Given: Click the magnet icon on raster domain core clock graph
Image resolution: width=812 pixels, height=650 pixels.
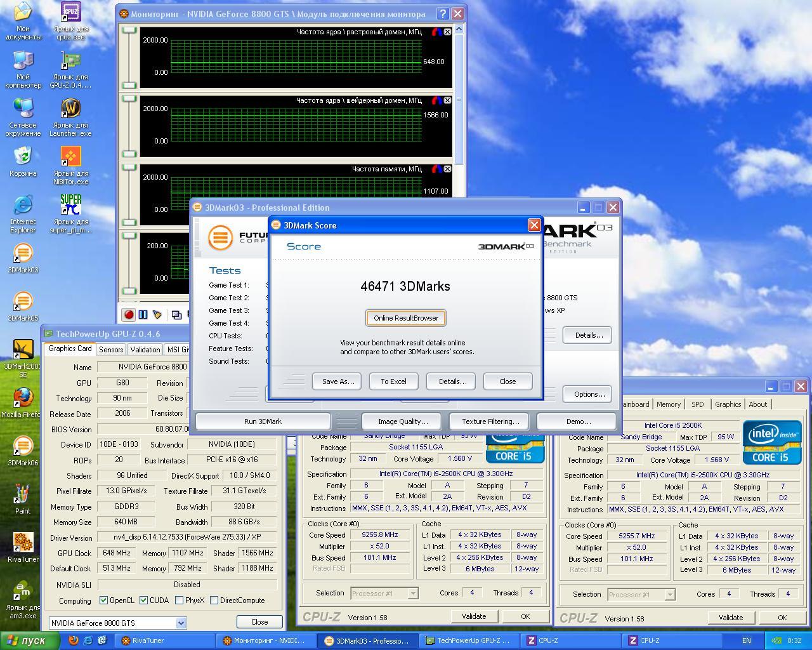Looking at the screenshot, I should pyautogui.click(x=436, y=32).
